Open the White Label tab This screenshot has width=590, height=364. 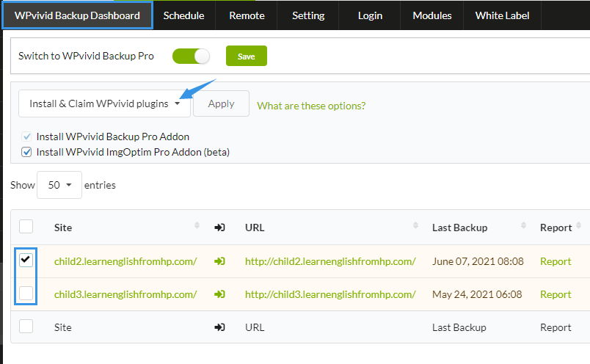502,15
